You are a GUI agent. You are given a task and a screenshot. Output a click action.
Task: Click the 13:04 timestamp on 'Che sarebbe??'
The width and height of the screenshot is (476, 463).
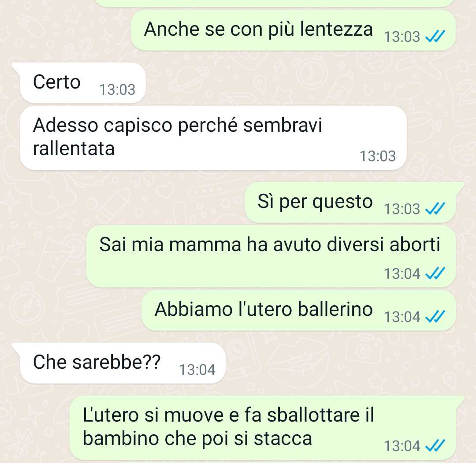(197, 370)
